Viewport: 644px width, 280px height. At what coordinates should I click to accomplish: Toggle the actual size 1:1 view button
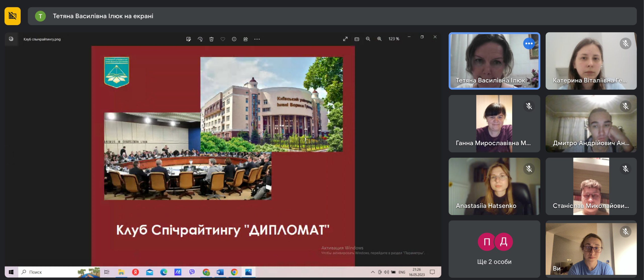[357, 39]
